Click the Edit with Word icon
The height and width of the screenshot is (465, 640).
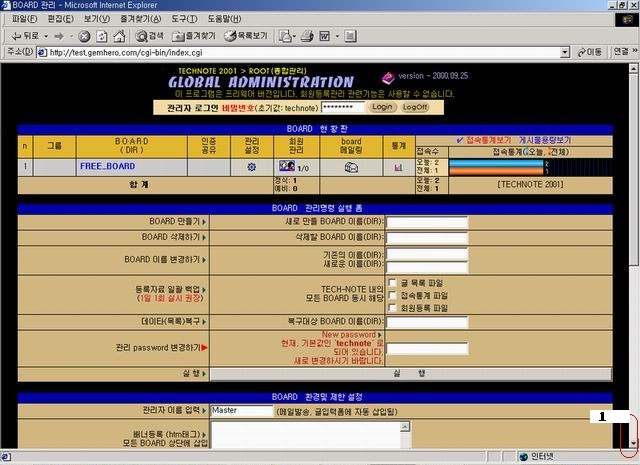pos(324,36)
